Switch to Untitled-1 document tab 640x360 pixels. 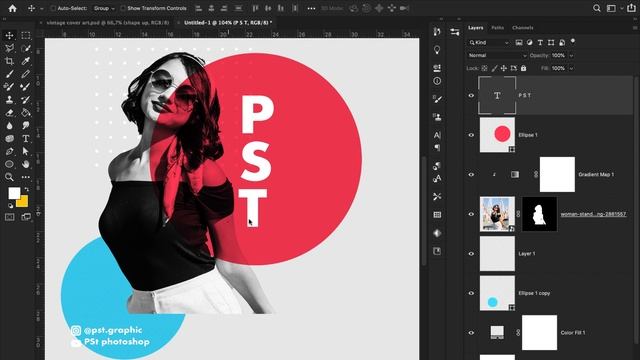(x=228, y=23)
